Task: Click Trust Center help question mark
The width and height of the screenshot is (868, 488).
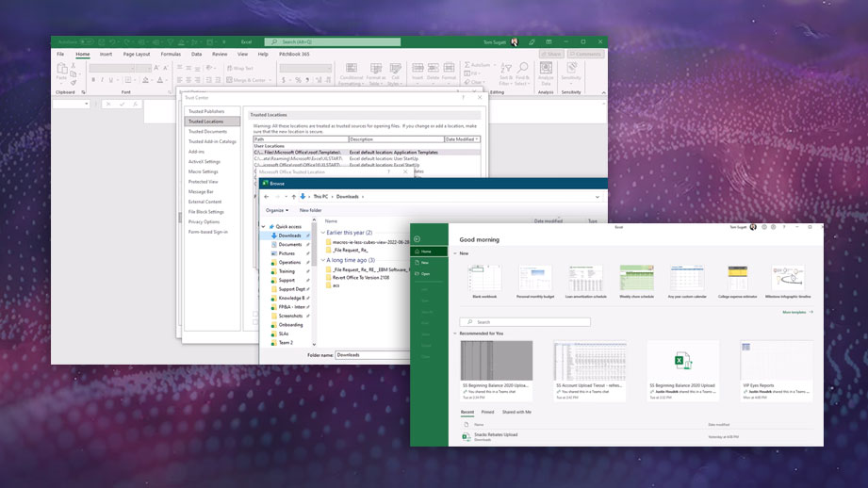Action: (464, 97)
